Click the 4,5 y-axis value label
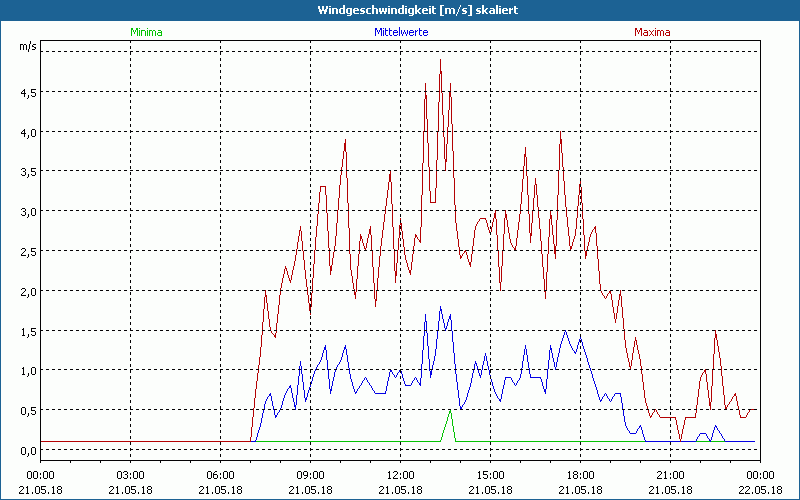The image size is (800, 500). coord(27,92)
